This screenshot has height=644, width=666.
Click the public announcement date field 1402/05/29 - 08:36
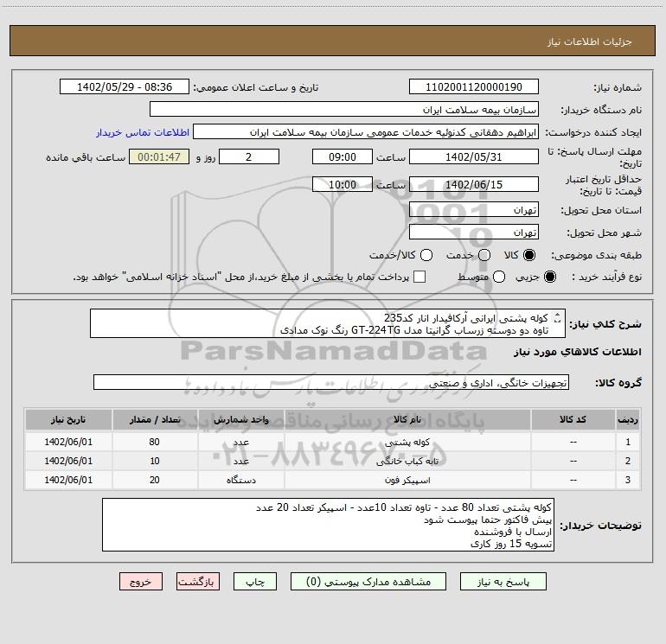point(125,86)
